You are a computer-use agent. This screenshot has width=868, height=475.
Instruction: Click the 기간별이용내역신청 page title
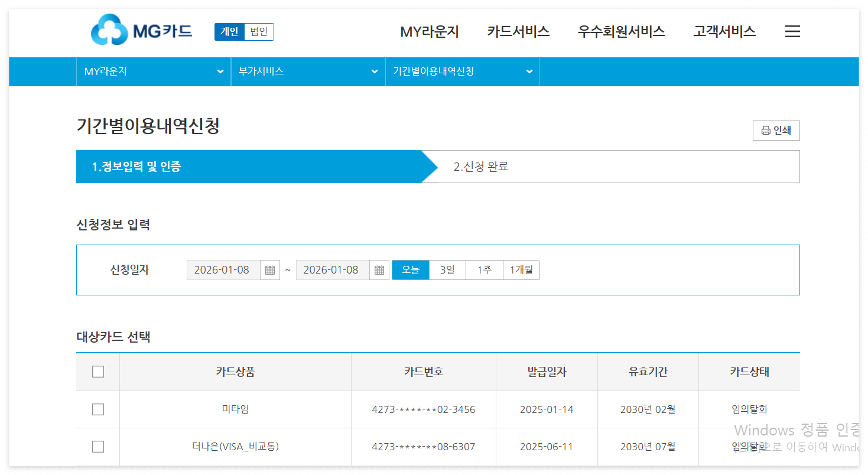point(148,126)
